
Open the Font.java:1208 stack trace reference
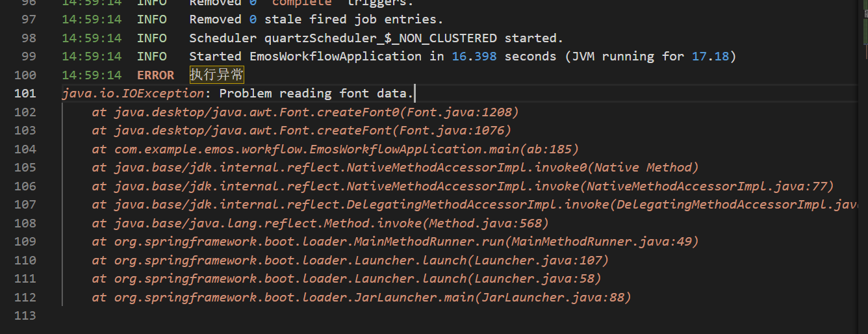pyautogui.click(x=459, y=112)
